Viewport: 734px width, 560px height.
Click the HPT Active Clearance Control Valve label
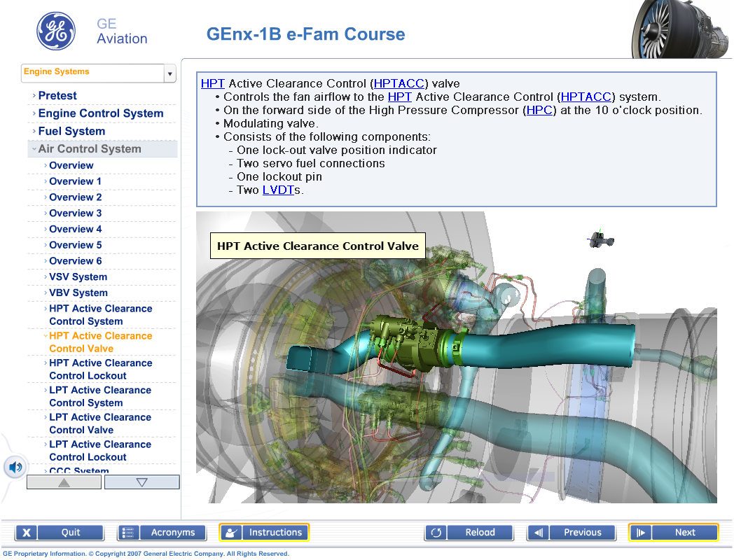point(318,246)
